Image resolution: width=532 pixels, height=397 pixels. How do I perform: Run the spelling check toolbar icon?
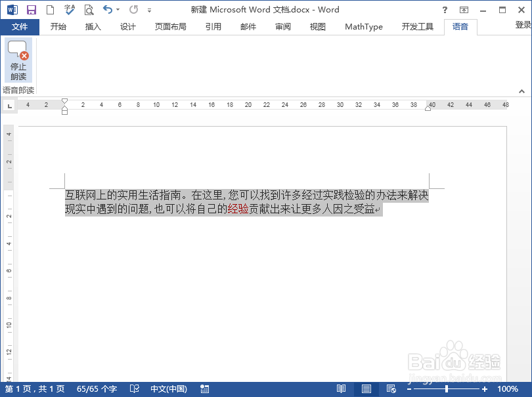(x=70, y=9)
